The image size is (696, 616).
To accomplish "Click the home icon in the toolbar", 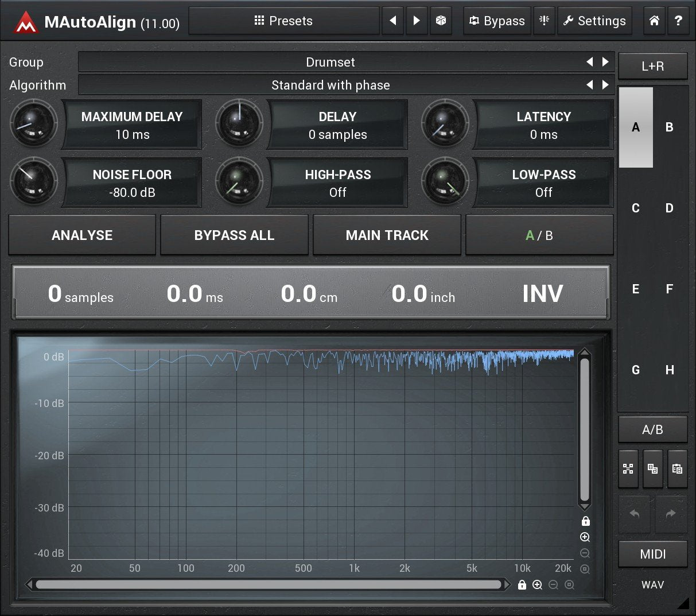I will 654,21.
